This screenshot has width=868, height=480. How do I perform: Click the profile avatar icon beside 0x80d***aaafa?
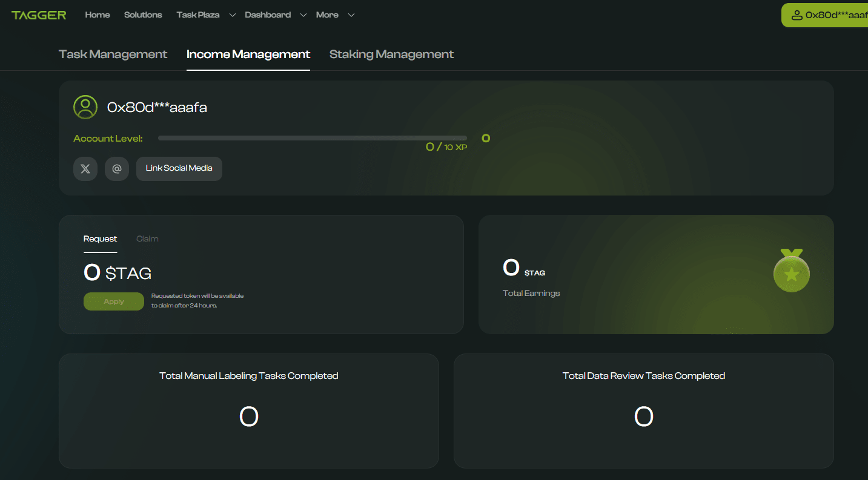tap(85, 107)
